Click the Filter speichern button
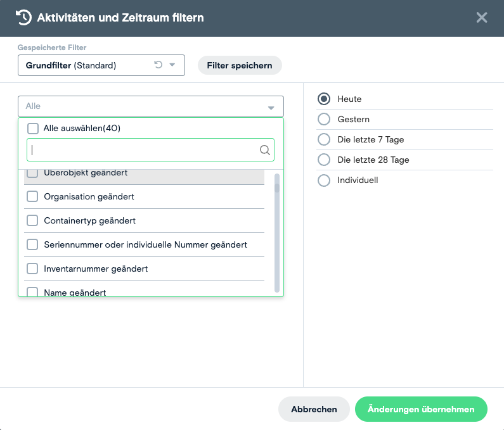 pyautogui.click(x=240, y=65)
